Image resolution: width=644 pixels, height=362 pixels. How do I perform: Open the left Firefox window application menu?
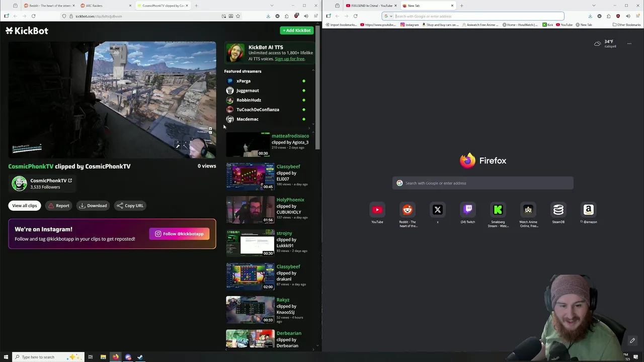tap(315, 16)
